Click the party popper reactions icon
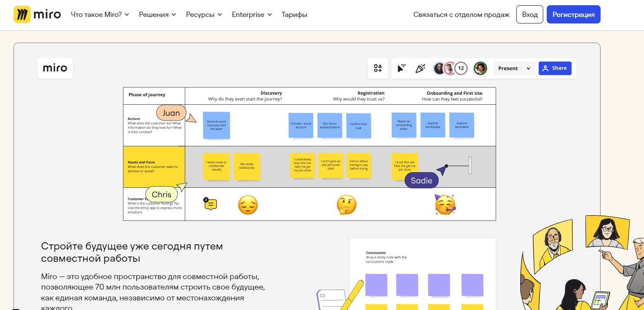This screenshot has width=644, height=310. tap(420, 68)
